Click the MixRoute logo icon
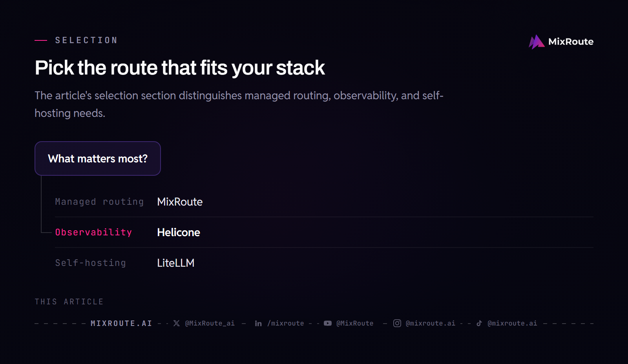Screen dimensions: 628x364 click(x=537, y=42)
